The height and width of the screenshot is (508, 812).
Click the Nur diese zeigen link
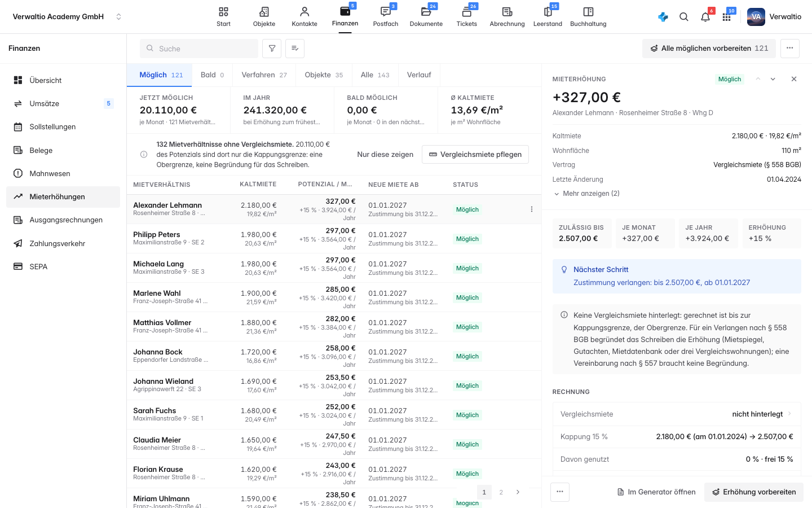pyautogui.click(x=385, y=155)
